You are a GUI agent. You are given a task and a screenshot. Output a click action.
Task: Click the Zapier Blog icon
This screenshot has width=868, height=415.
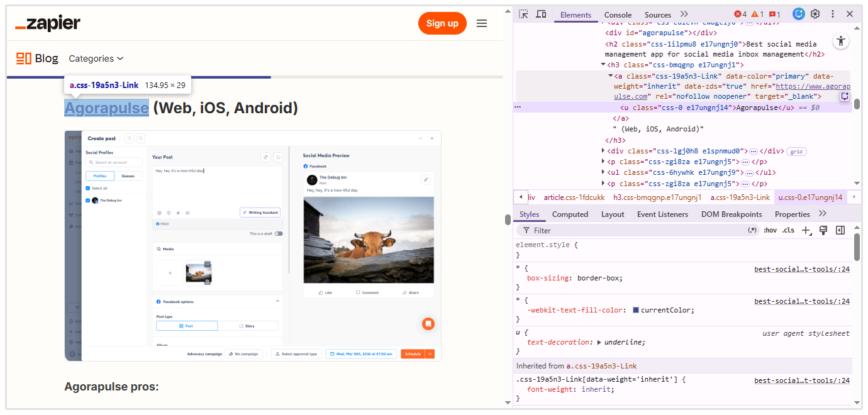coord(24,58)
